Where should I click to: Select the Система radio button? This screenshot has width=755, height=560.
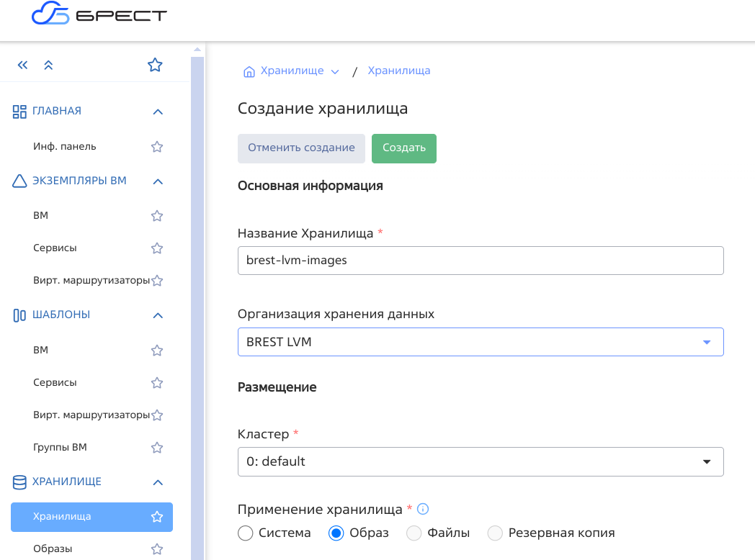[245, 533]
